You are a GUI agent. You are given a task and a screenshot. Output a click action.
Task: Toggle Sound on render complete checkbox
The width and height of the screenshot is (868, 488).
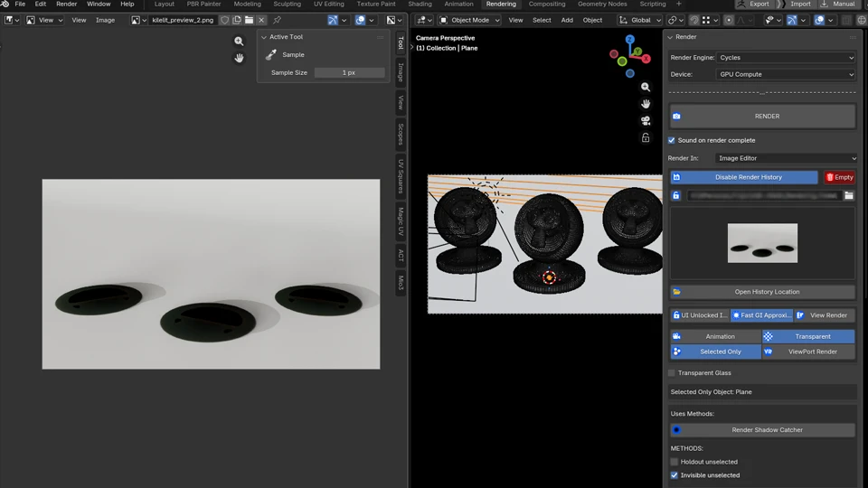coord(672,140)
